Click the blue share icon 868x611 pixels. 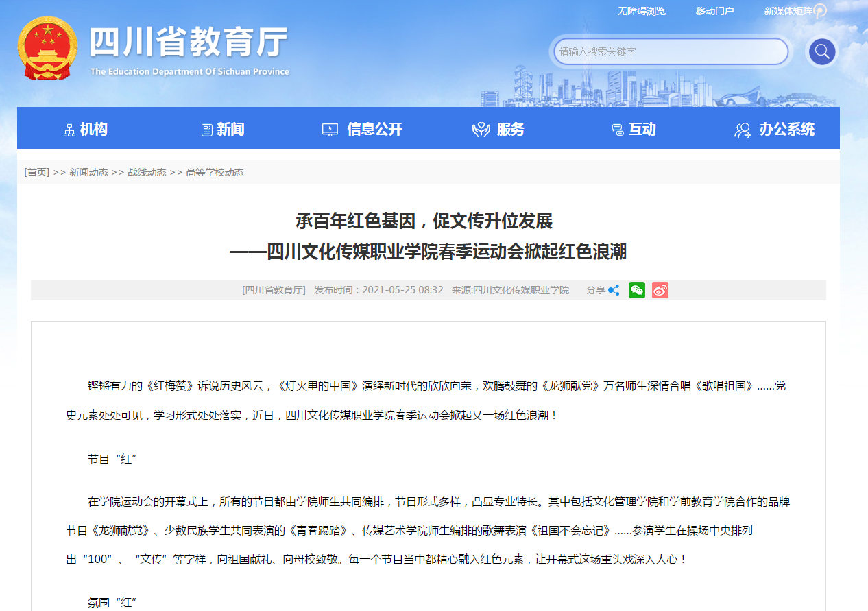[x=614, y=290]
